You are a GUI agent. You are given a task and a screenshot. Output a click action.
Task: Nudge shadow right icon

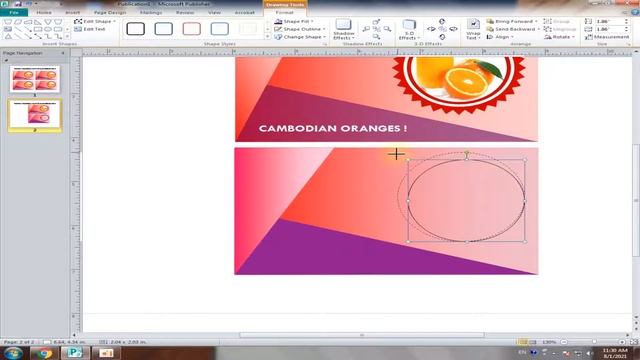point(387,29)
